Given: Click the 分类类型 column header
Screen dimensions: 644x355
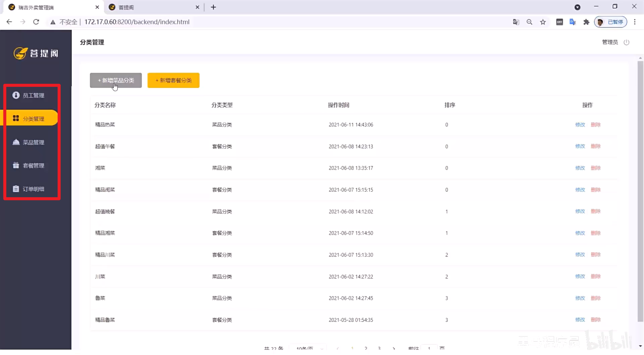Looking at the screenshot, I should (222, 105).
